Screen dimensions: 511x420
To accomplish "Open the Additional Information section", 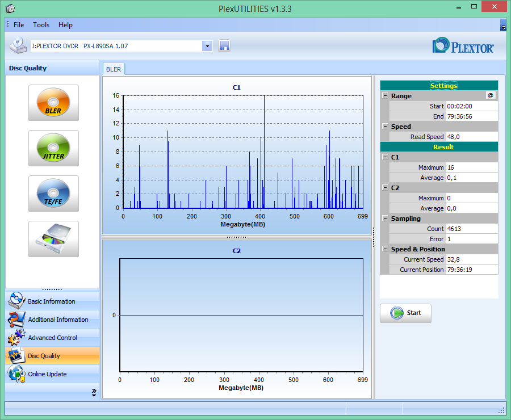I will (x=52, y=320).
